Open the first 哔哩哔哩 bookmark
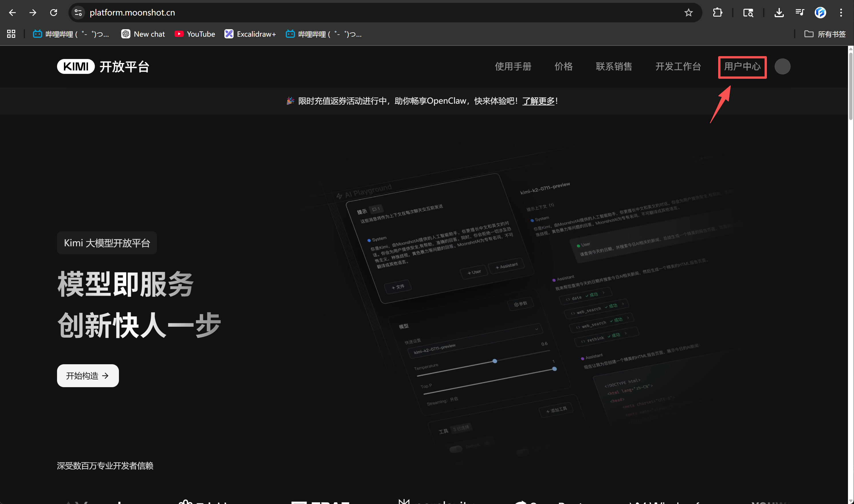The height and width of the screenshot is (504, 854). pos(71,34)
